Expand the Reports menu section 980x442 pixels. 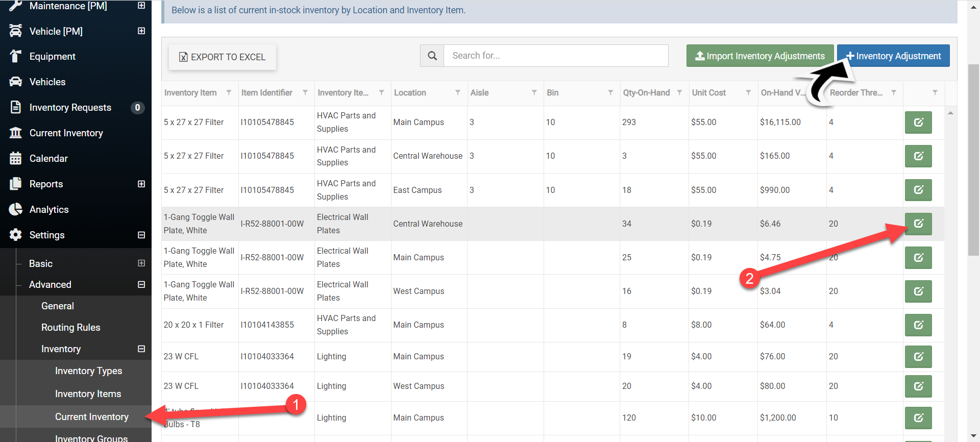pos(141,184)
